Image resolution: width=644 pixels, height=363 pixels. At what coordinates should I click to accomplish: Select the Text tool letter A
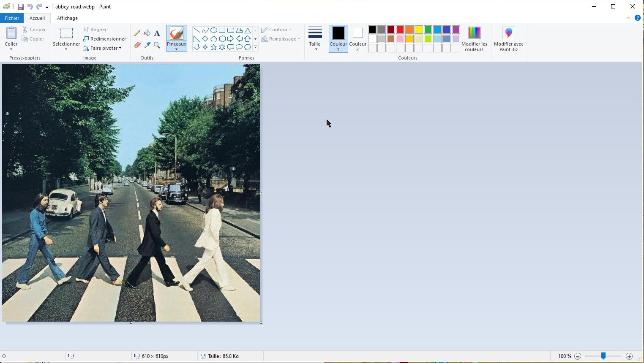coord(157,33)
